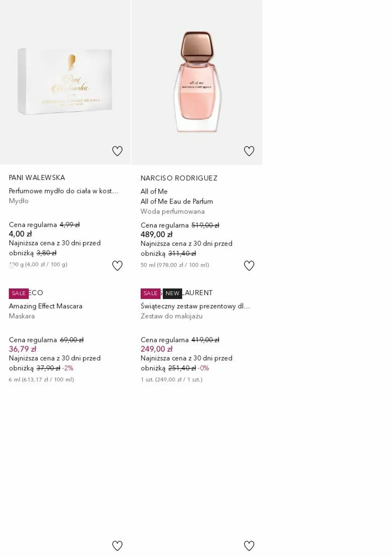Open the Amazing Effect Mascara product
Screen dimensions: 392x557
click(x=45, y=306)
